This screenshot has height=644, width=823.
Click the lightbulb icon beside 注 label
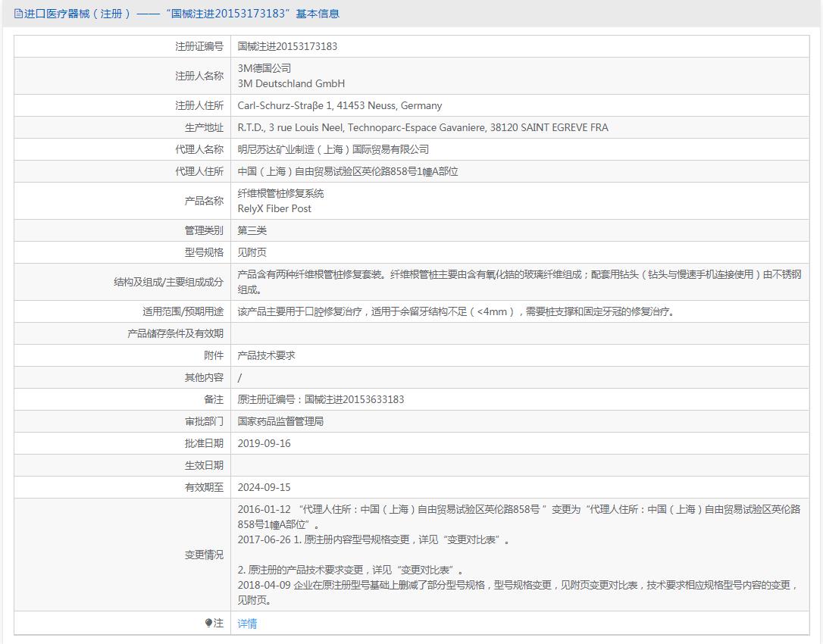[x=208, y=623]
